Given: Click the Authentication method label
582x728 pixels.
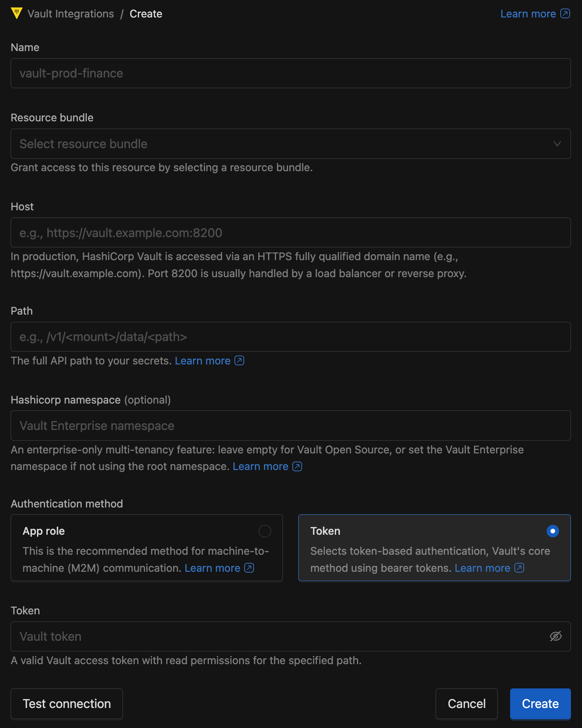Looking at the screenshot, I should point(67,504).
